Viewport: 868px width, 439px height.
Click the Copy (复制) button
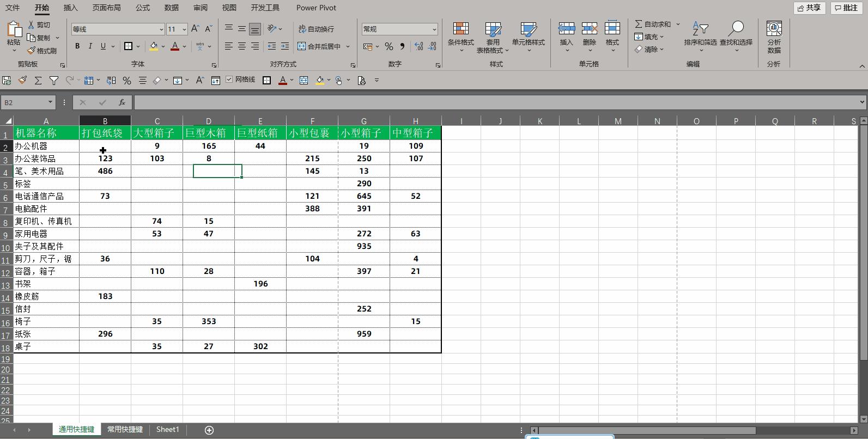point(39,38)
